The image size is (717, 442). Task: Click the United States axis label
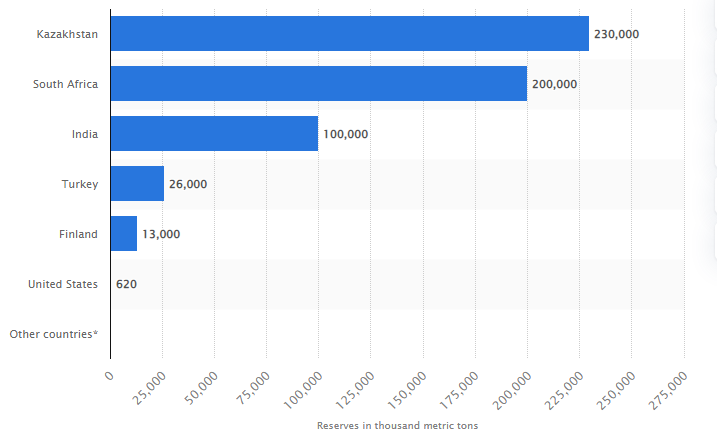pyautogui.click(x=63, y=284)
